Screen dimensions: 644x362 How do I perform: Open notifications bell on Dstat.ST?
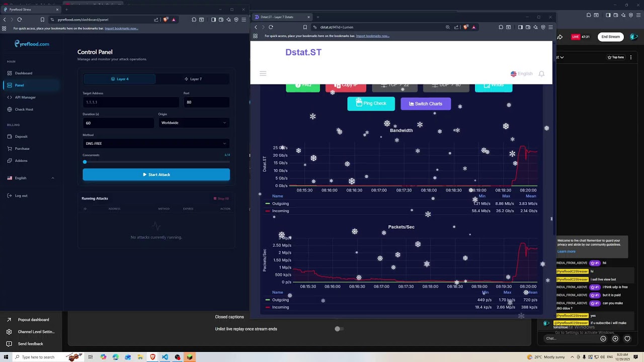pyautogui.click(x=541, y=74)
